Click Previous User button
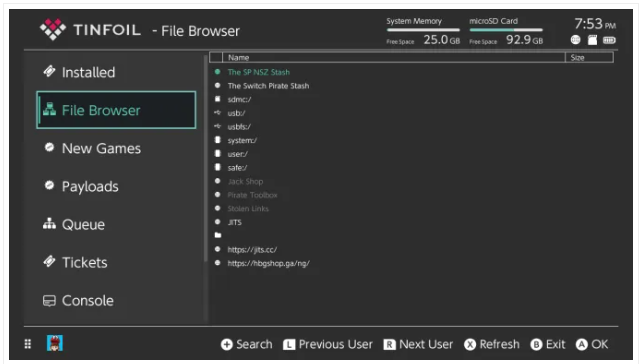The width and height of the screenshot is (639, 364). point(328,344)
